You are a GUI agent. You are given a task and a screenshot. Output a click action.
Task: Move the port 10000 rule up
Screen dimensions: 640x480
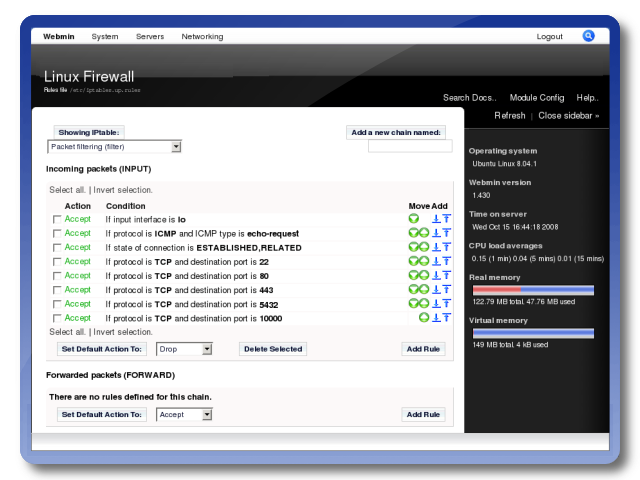click(424, 318)
